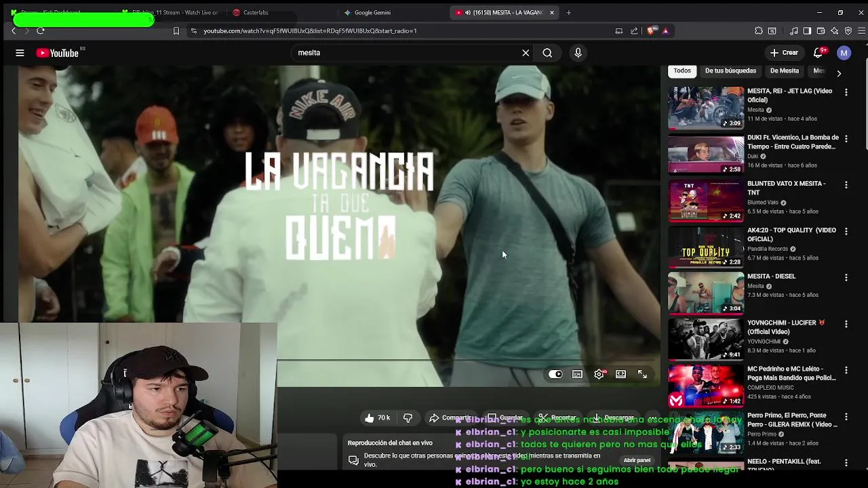868x488 pixels.
Task: Show more filter chips with arrow
Action: 839,73
